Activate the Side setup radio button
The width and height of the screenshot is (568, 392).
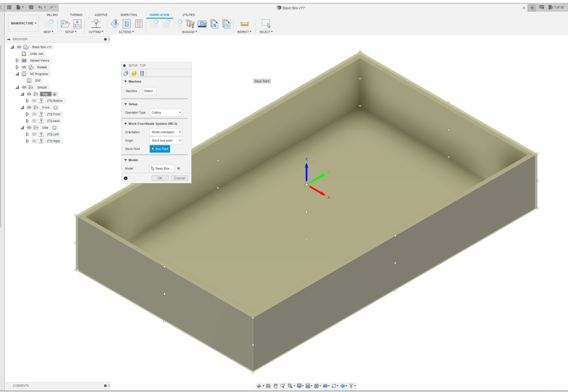pos(54,128)
